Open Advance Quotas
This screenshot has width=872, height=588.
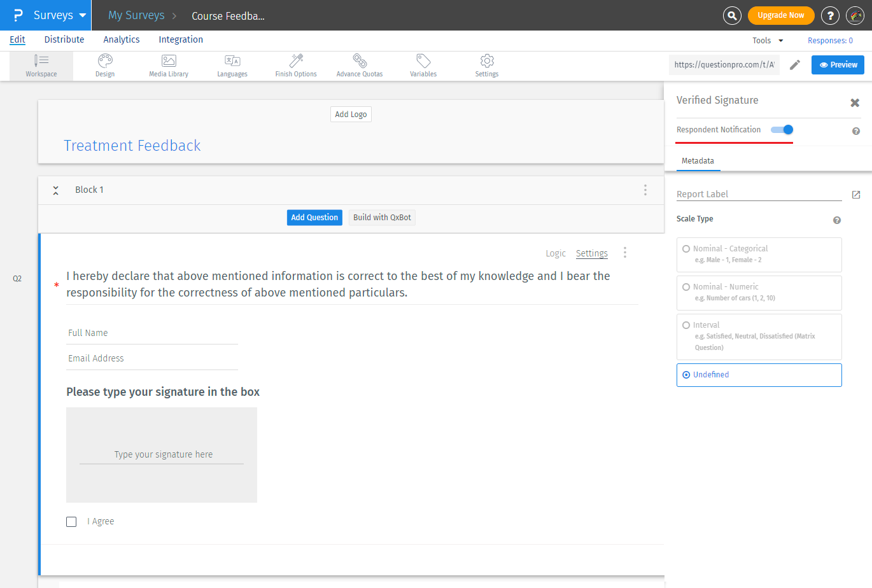[360, 66]
